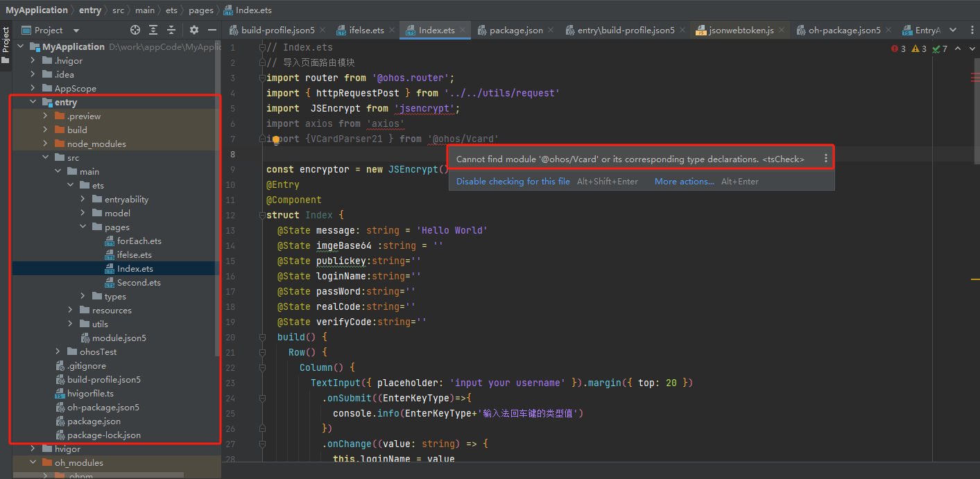
Task: Collapse all nodes in Project tree icon
Action: click(x=171, y=30)
